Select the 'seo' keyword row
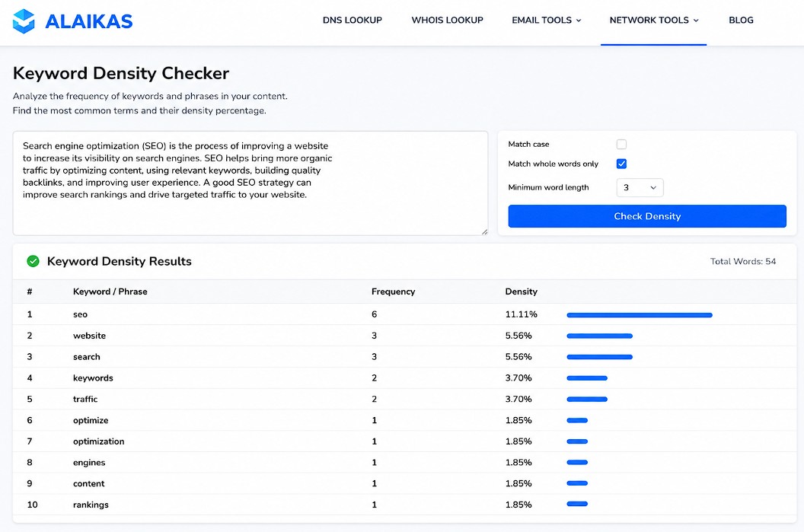Viewport: 804px width, 532px height. pyautogui.click(x=404, y=314)
